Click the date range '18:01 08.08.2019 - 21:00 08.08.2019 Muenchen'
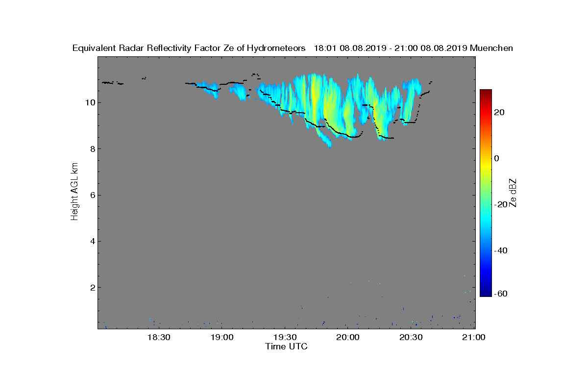The height and width of the screenshot is (392, 588). click(x=414, y=48)
